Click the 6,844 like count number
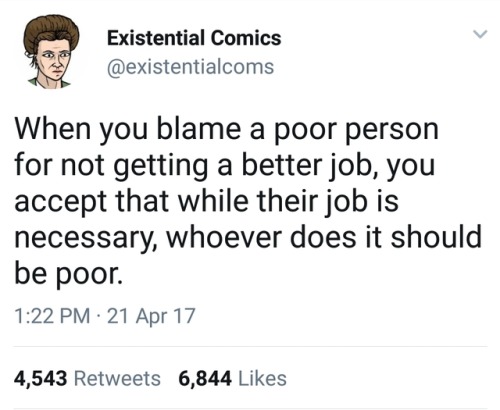 click(205, 379)
